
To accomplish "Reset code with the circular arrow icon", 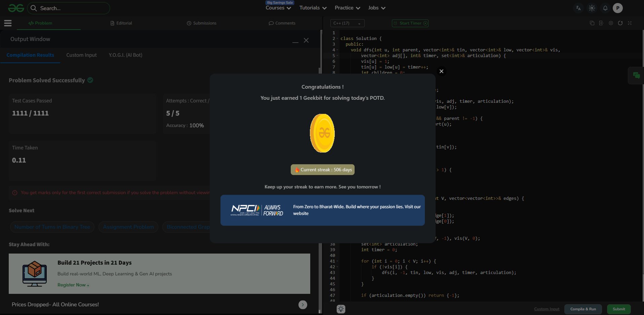I will 620,23.
